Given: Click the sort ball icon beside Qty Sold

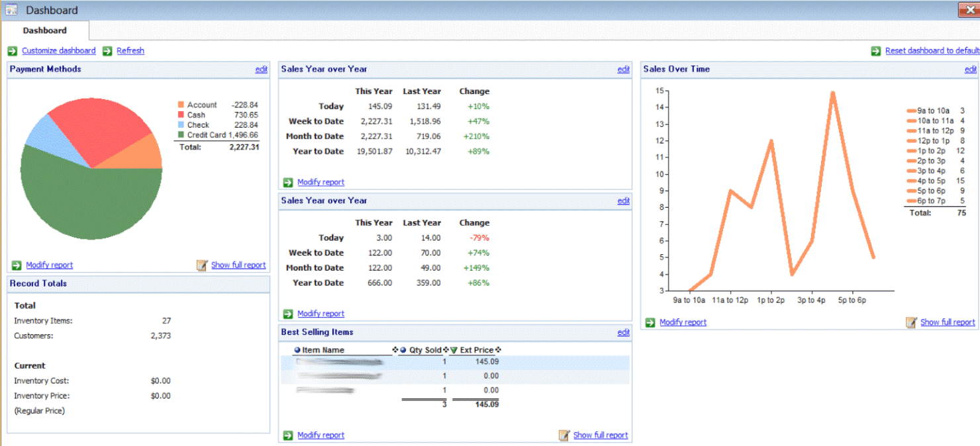Looking at the screenshot, I should (x=403, y=350).
